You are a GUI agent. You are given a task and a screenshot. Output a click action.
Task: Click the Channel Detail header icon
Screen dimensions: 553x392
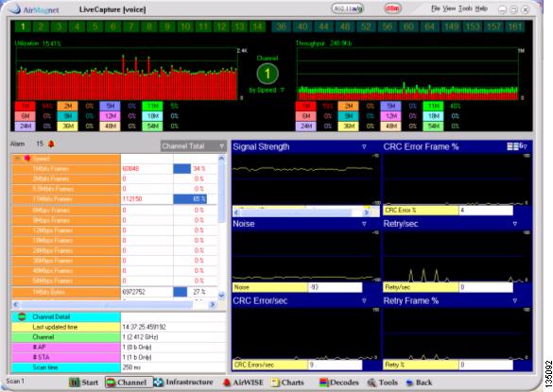pyautogui.click(x=22, y=316)
